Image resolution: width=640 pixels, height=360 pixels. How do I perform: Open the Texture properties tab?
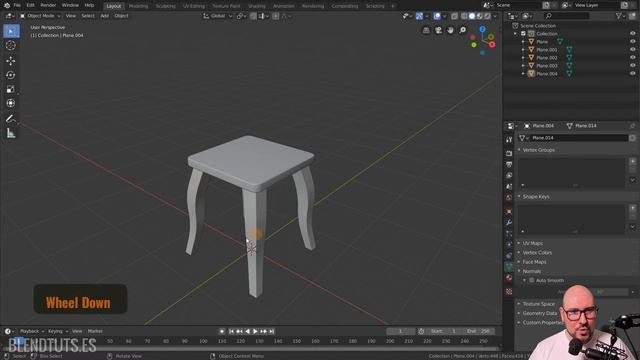(509, 291)
